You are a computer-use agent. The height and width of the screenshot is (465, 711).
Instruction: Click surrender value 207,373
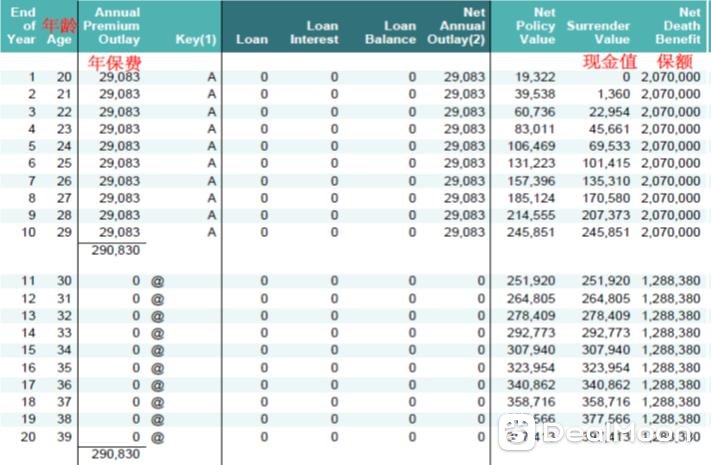(x=606, y=215)
